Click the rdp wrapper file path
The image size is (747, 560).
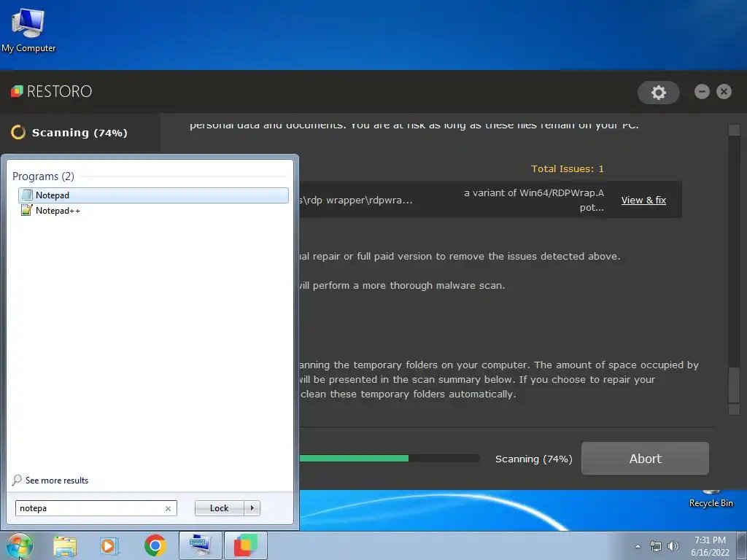coord(355,200)
